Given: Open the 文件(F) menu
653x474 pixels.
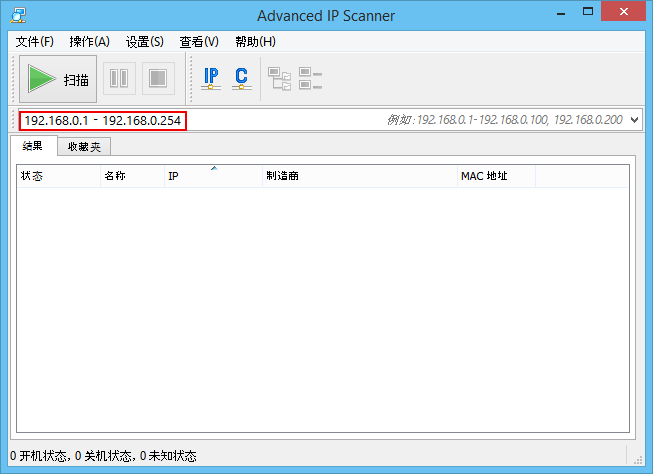Looking at the screenshot, I should [x=35, y=42].
